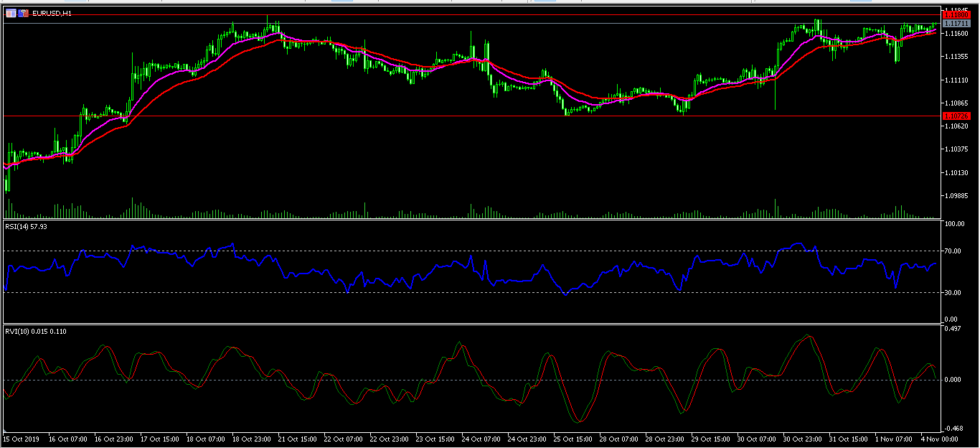Click the 29 Oct 15:00 time label
980x448 pixels.
point(710,438)
